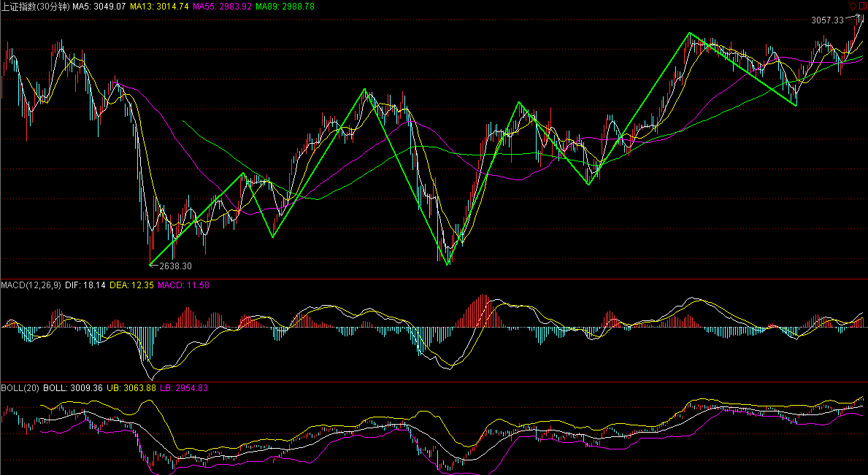The image size is (868, 475).
Task: Click the magenta MACD: 11.58 label
Action: [x=183, y=285]
